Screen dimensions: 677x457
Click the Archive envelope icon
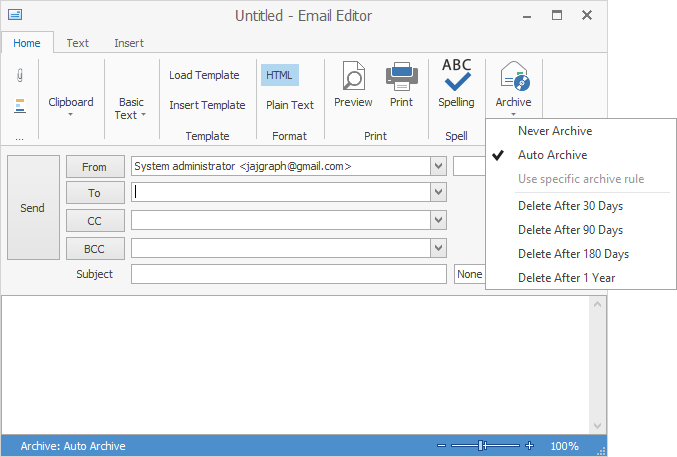[513, 76]
